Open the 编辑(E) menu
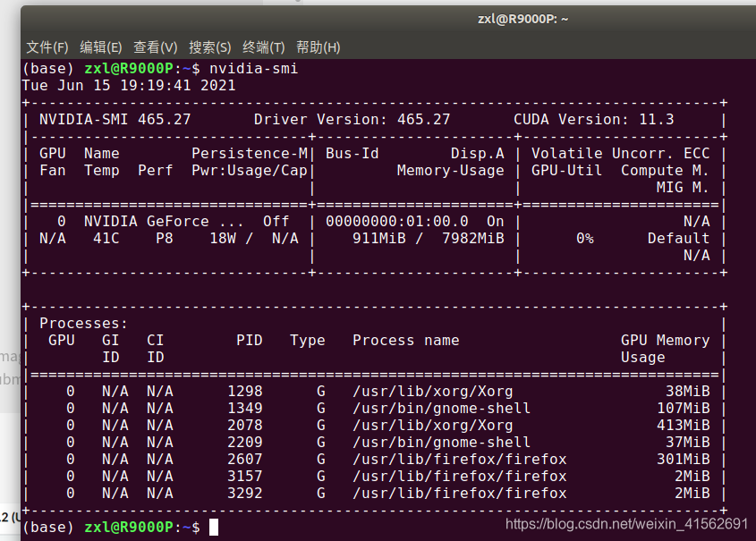756x541 pixels. pos(101,47)
